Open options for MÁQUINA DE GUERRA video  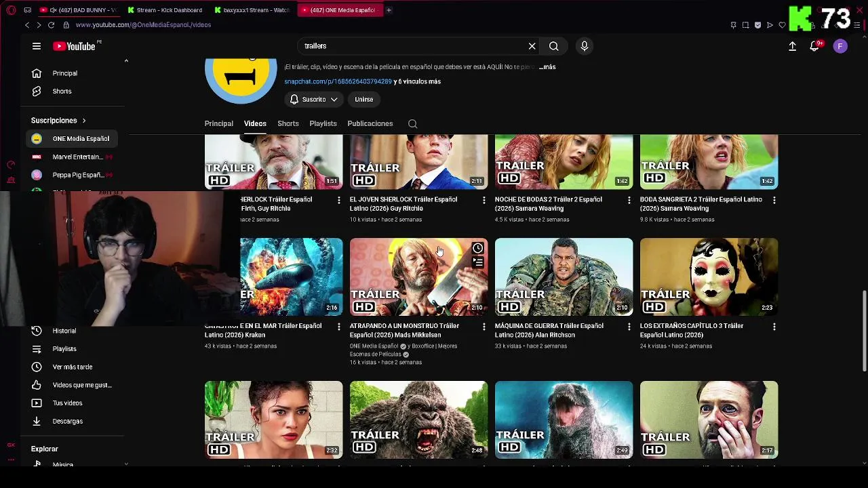pos(629,327)
